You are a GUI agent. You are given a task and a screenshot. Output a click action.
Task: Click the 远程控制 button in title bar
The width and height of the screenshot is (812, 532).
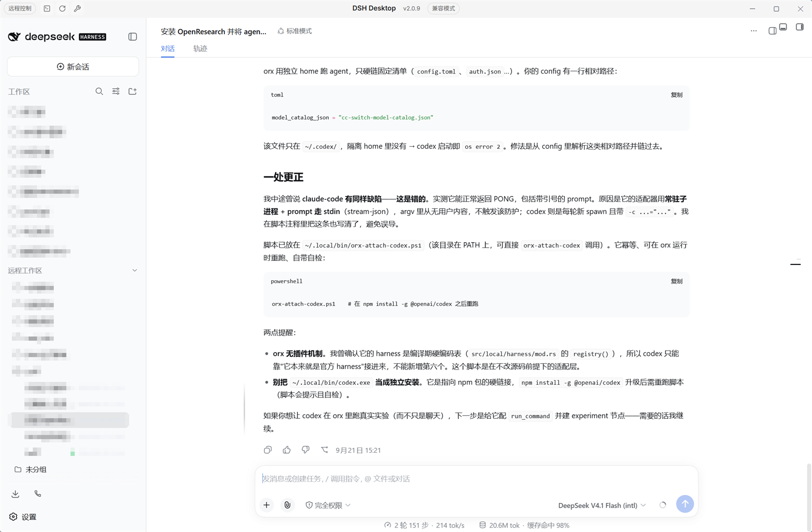click(20, 9)
